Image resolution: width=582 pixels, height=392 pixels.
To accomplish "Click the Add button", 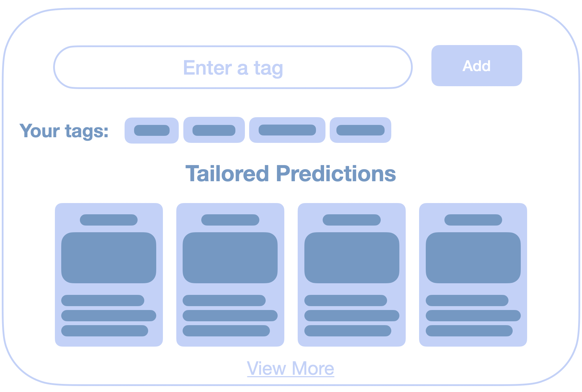I will (476, 65).
